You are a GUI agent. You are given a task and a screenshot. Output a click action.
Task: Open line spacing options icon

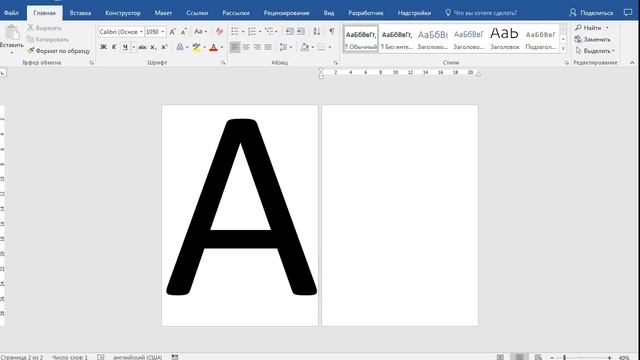(x=283, y=47)
